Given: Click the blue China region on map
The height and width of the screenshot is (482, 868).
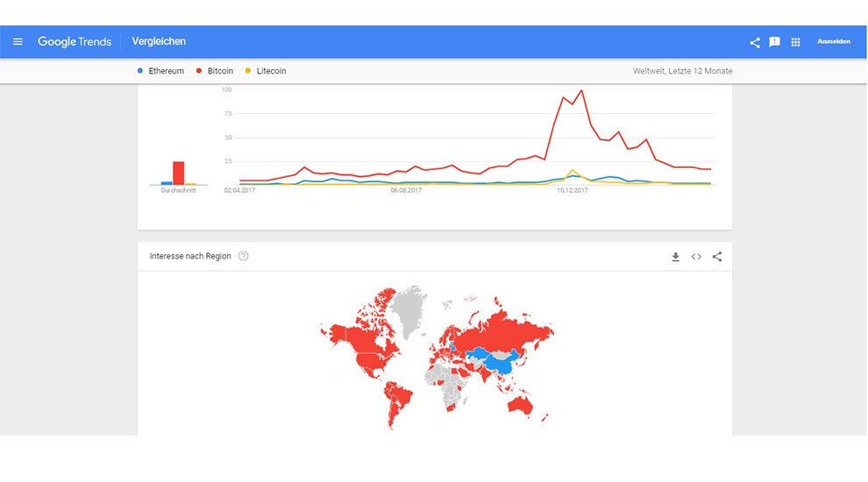Looking at the screenshot, I should click(498, 359).
